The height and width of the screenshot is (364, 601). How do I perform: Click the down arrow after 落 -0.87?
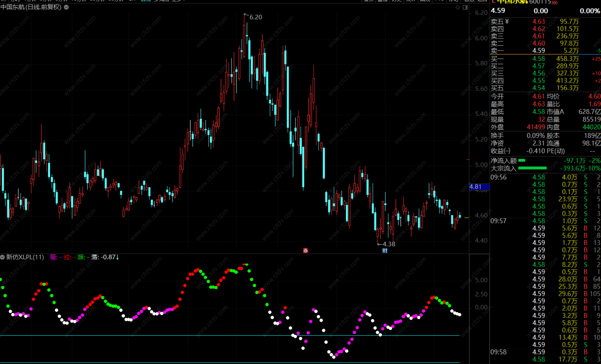tap(117, 257)
